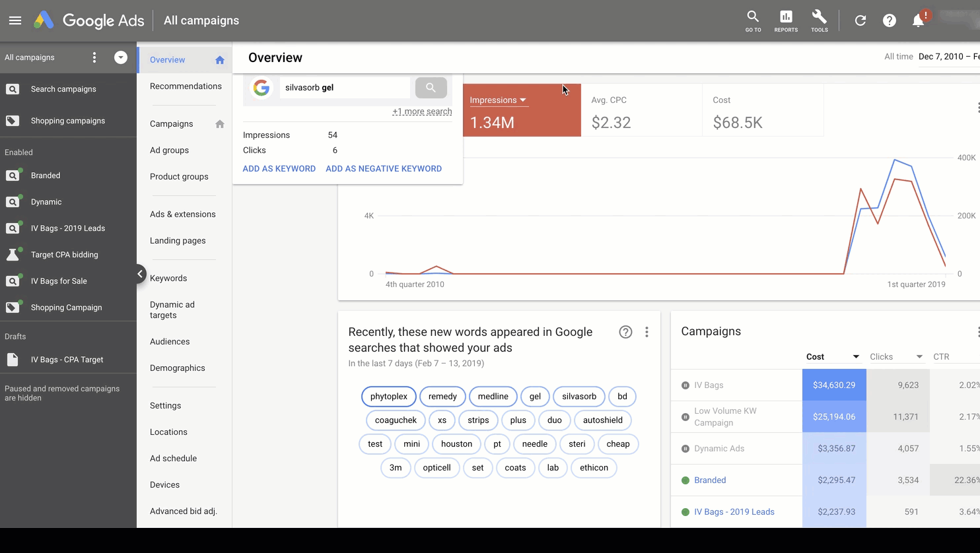Open IV Bags - 2019 Leads link in table
Image resolution: width=980 pixels, height=553 pixels.
734,512
